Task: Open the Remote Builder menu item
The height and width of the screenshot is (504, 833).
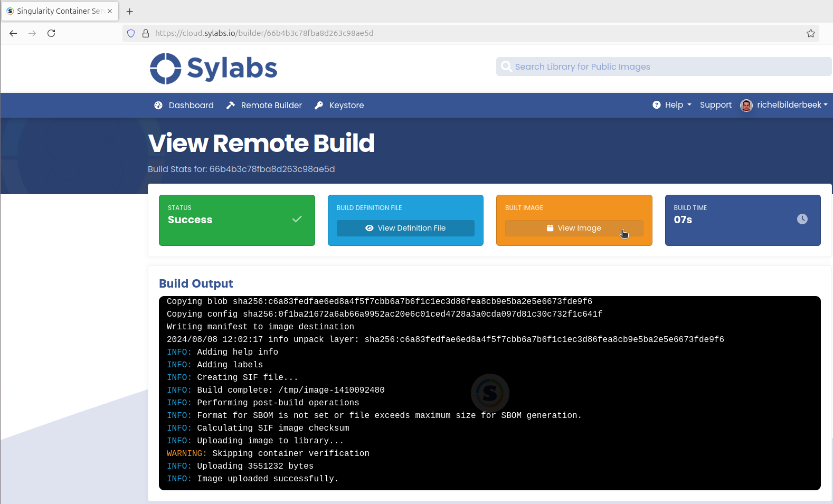Action: 271,106
